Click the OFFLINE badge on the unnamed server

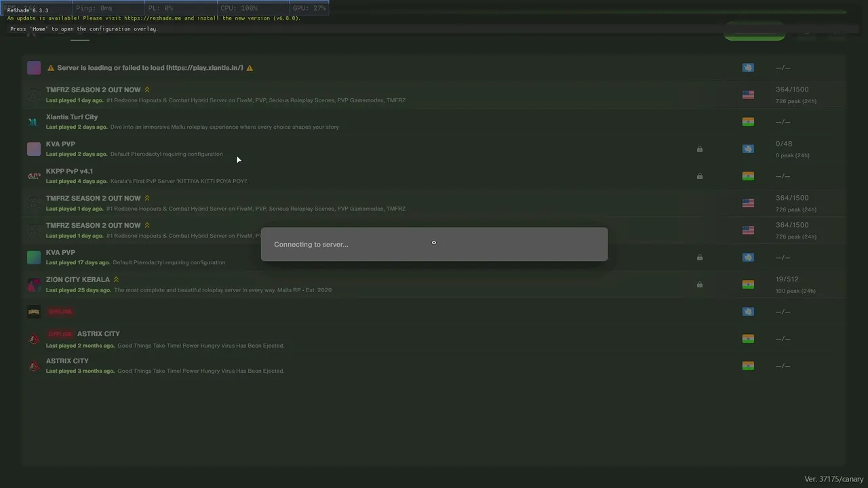pos(60,312)
